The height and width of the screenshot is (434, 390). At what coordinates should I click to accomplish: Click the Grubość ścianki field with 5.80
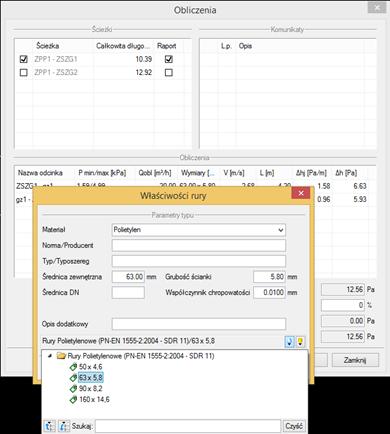click(x=269, y=277)
